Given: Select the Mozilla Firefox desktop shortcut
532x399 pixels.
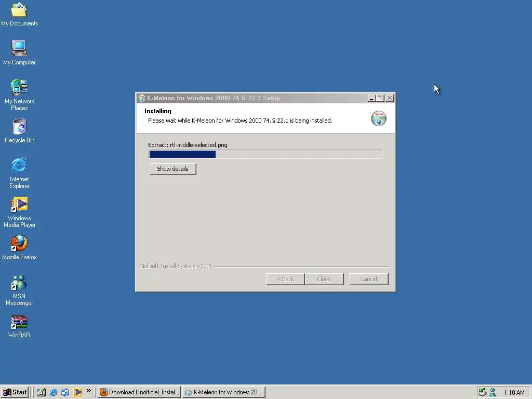Looking at the screenshot, I should 19,248.
